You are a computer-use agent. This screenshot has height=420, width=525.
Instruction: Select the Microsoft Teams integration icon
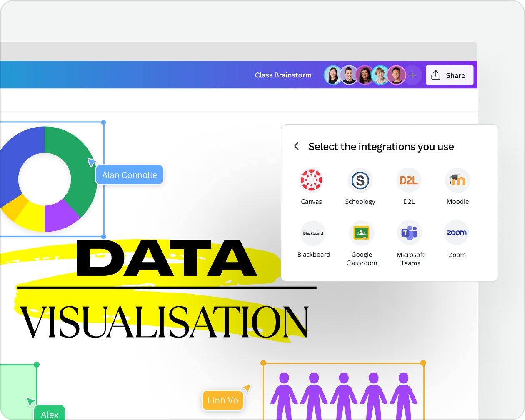410,232
